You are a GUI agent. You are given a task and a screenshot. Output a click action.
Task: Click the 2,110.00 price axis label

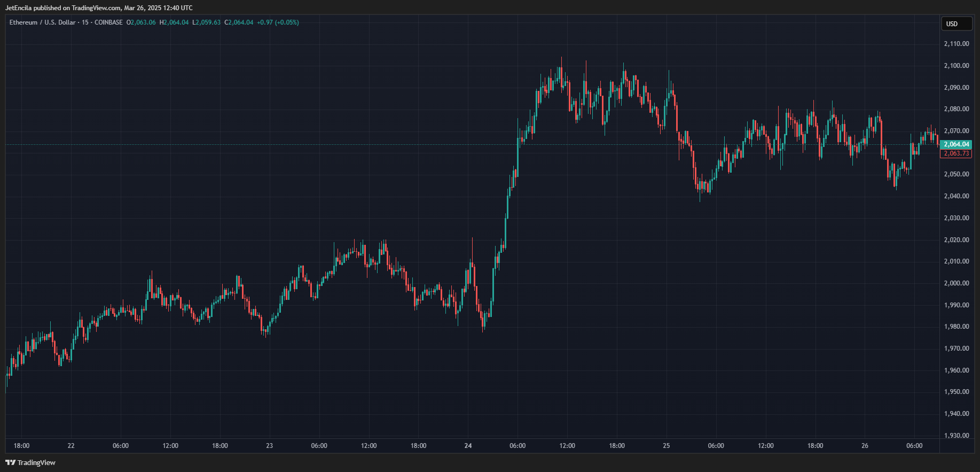pyautogui.click(x=957, y=44)
